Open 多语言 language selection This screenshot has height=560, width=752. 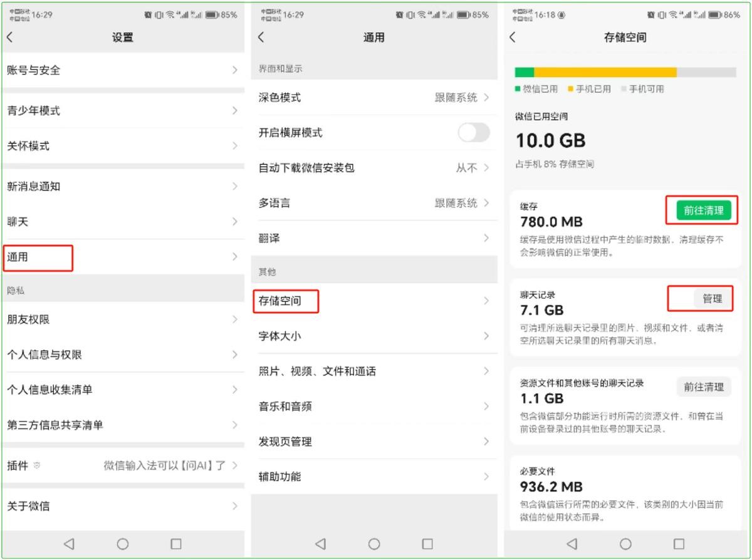[373, 203]
